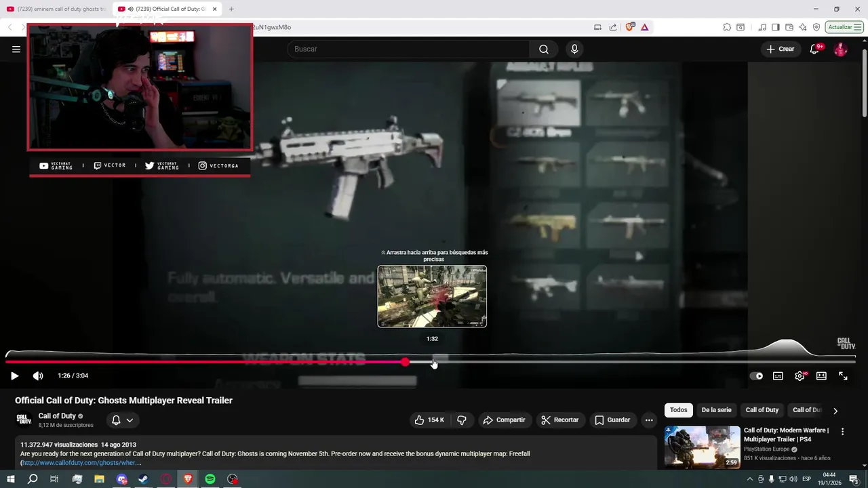Open the Windows notification center
The image size is (868, 488).
pos(854,479)
